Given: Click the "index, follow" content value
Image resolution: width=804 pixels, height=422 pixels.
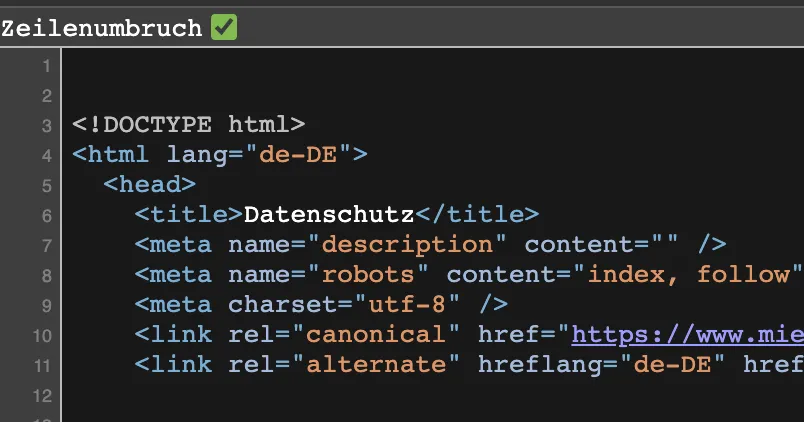Looking at the screenshot, I should point(689,275).
